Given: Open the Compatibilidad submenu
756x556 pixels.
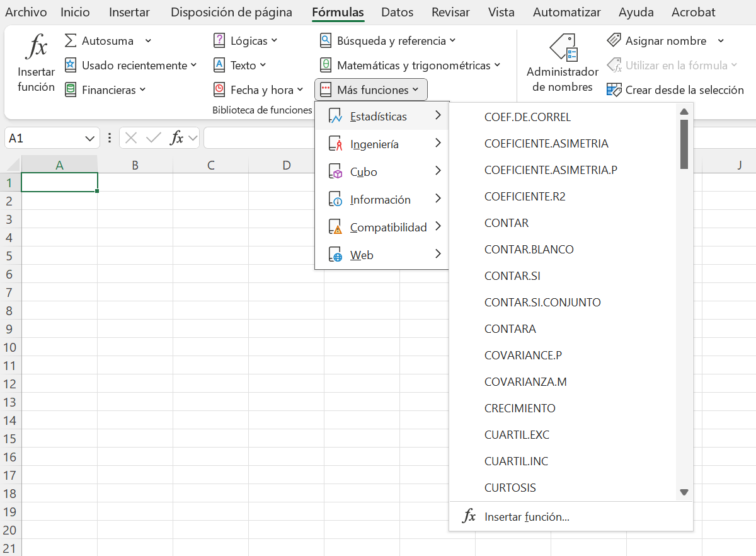Looking at the screenshot, I should [x=382, y=228].
